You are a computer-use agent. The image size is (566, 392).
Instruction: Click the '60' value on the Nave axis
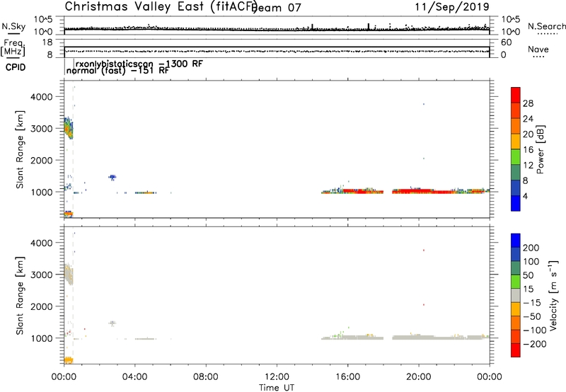click(507, 42)
